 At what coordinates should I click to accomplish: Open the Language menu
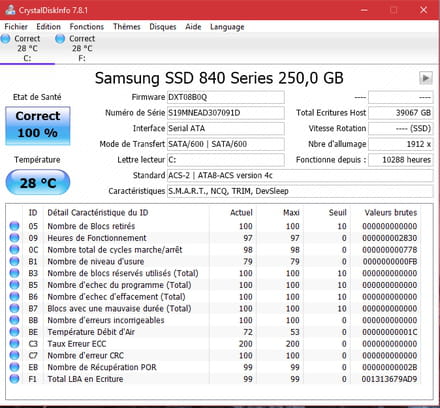[227, 27]
